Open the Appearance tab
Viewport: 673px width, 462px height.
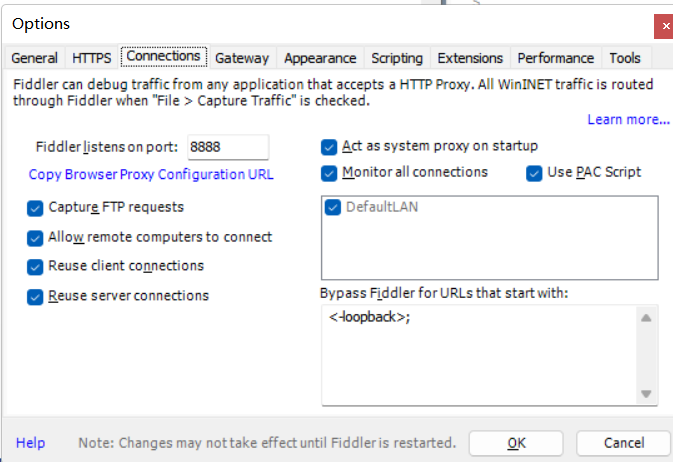(x=320, y=58)
